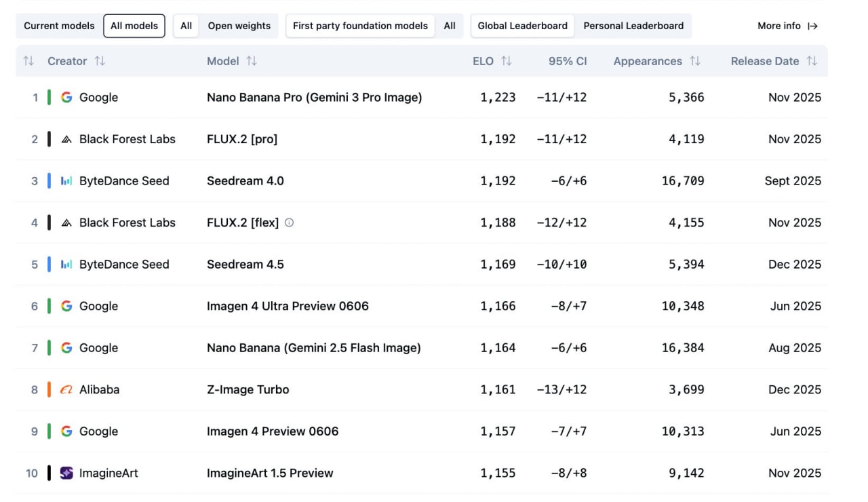Click Google logo beside Nano Banana Pro

point(66,97)
